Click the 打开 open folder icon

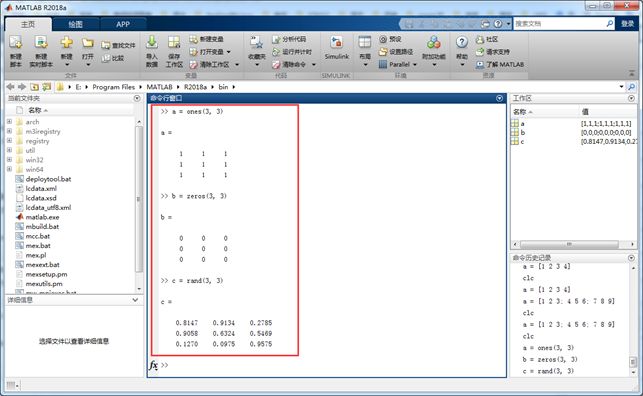pos(88,43)
